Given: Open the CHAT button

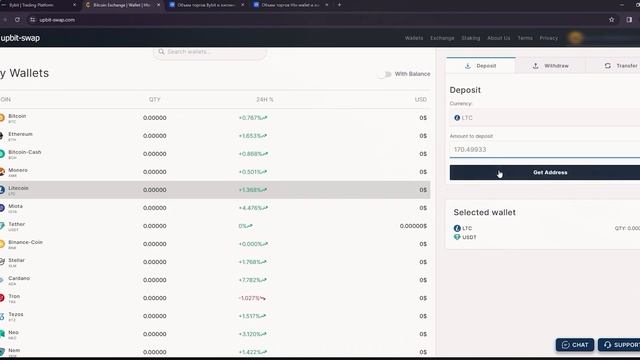Looking at the screenshot, I should point(575,345).
